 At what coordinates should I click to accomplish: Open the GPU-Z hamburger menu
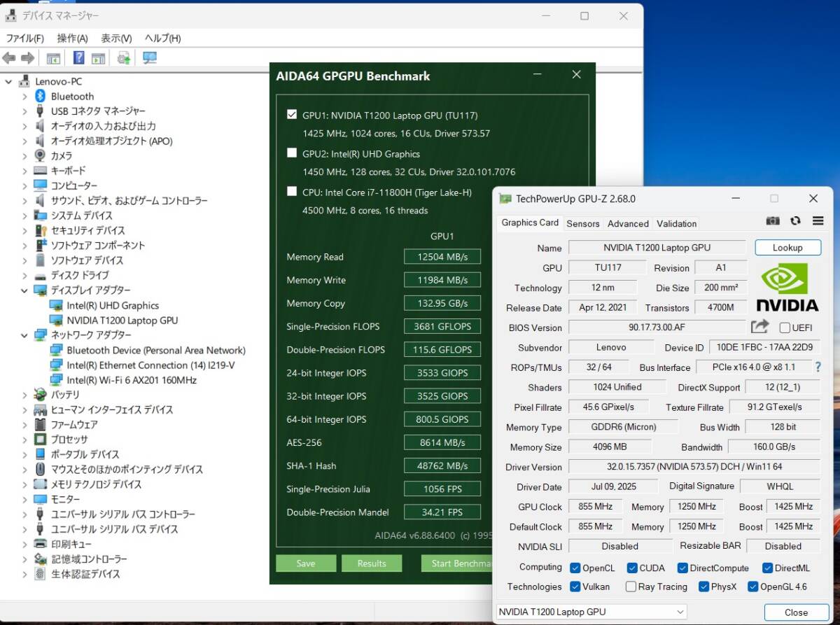(x=818, y=221)
